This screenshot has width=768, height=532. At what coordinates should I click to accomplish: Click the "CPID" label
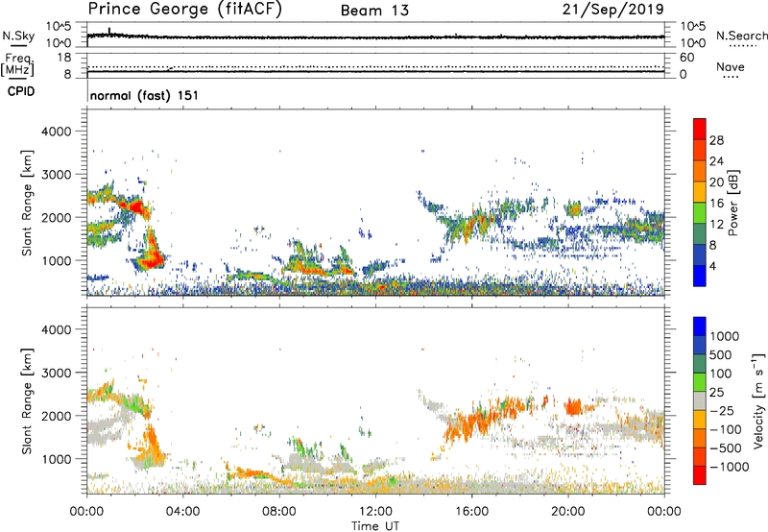point(21,91)
